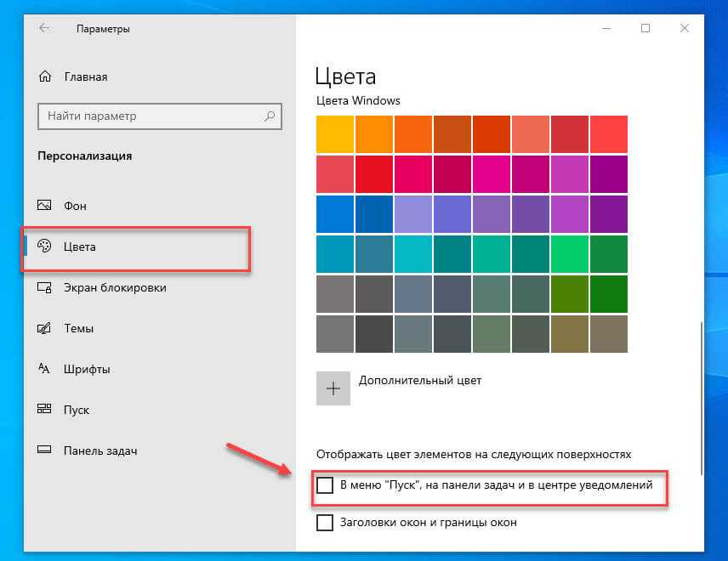Click the Home (Главная) house icon

pos(45,76)
